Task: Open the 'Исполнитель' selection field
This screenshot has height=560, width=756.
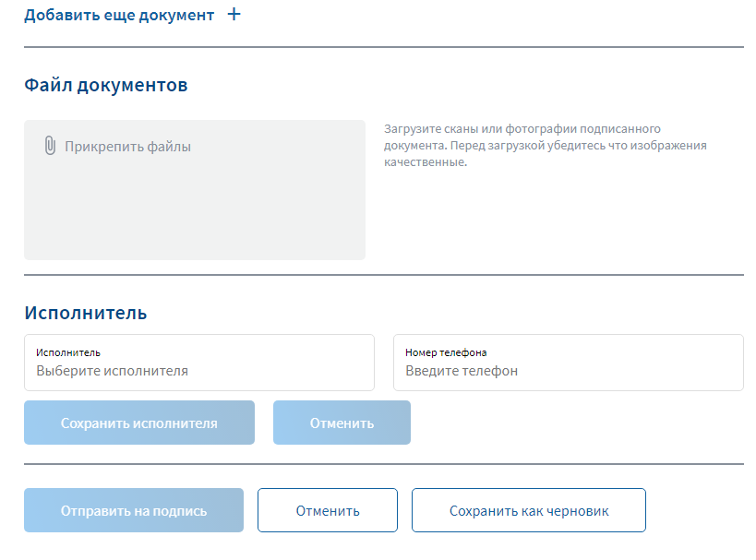Action: pyautogui.click(x=199, y=363)
